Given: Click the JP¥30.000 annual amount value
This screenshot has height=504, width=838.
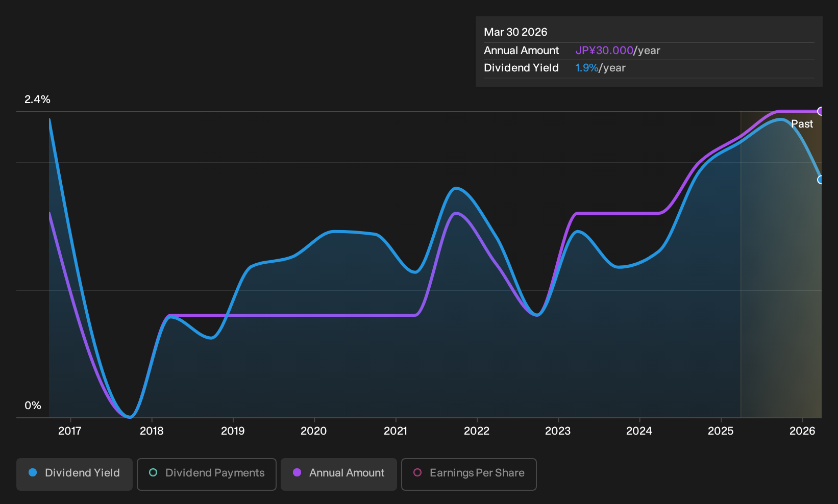Looking at the screenshot, I should 604,51.
